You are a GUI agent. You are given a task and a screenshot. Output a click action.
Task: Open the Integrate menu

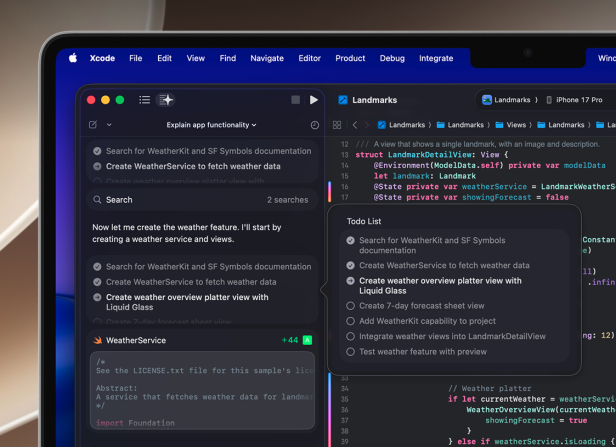click(436, 58)
